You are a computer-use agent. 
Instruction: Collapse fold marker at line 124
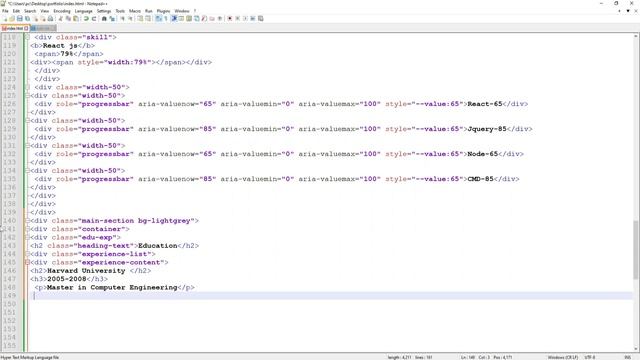27,87
